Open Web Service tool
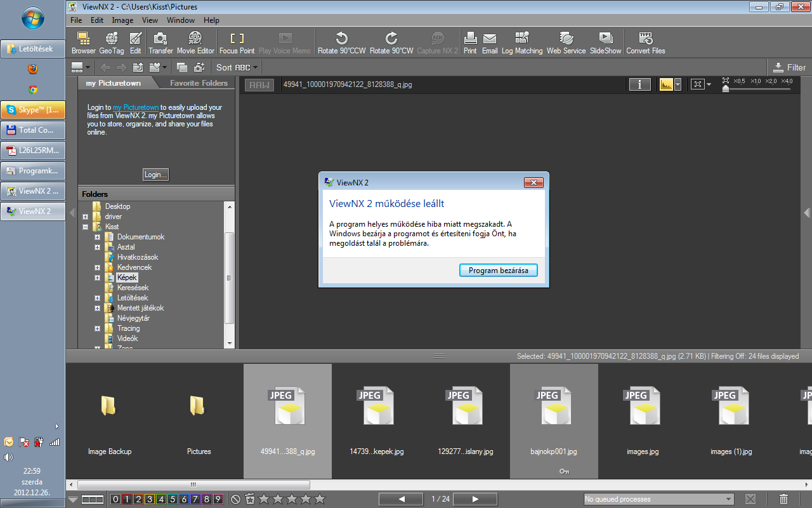Viewport: 812px width, 508px height. tap(566, 43)
